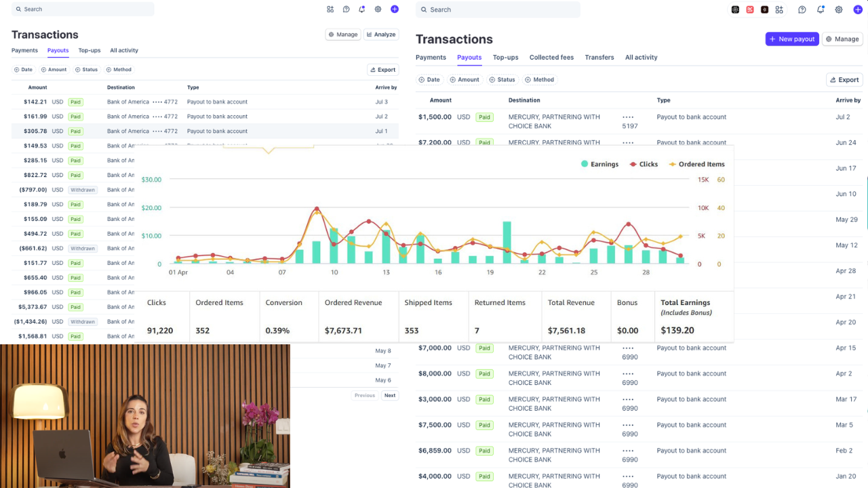Open the red app icon in header
Screen dimensions: 868x488
[x=750, y=9]
